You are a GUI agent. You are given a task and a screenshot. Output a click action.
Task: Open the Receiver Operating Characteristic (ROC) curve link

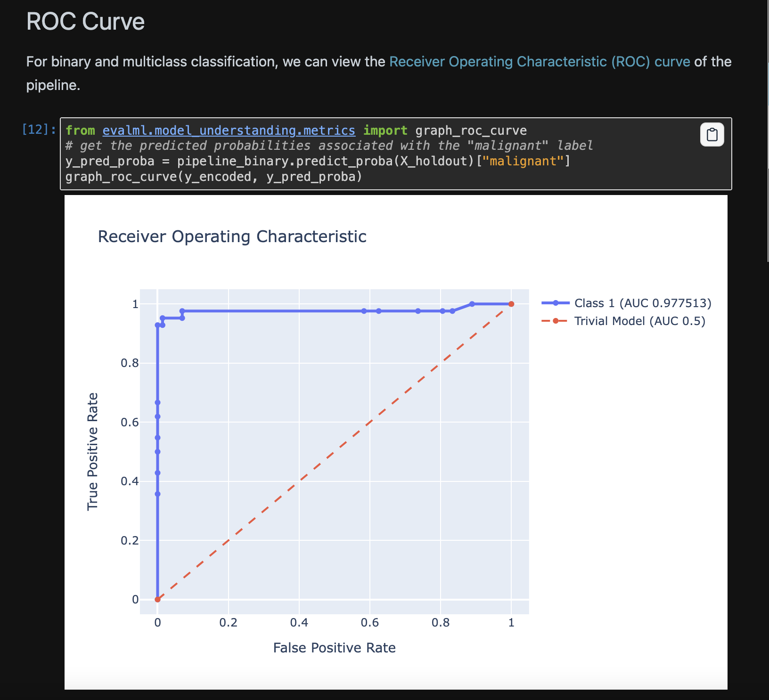click(x=540, y=61)
